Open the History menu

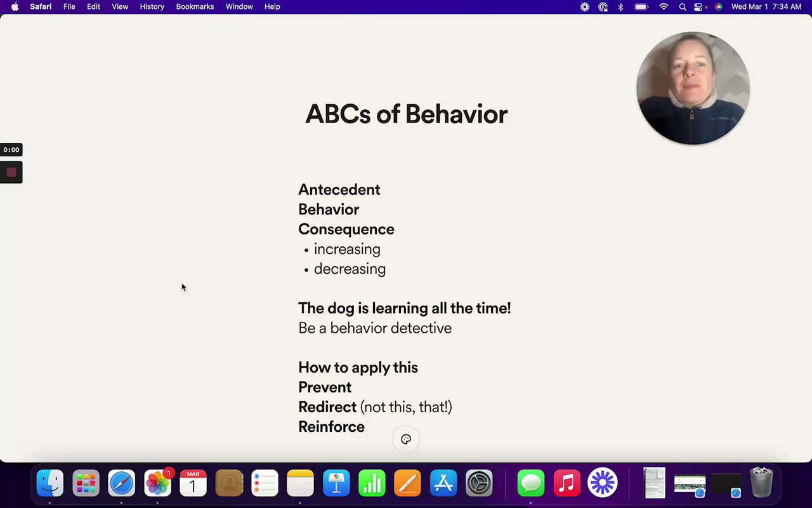pyautogui.click(x=152, y=6)
